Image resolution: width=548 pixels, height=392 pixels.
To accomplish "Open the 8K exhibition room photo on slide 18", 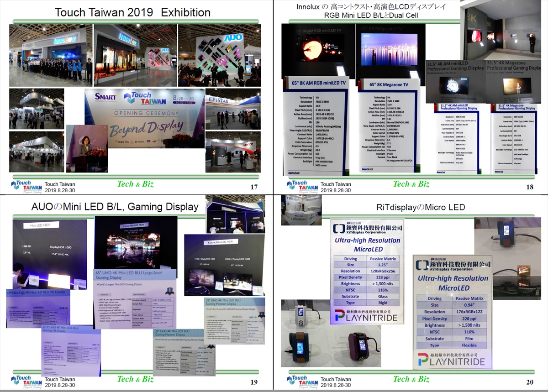I will 501,30.
